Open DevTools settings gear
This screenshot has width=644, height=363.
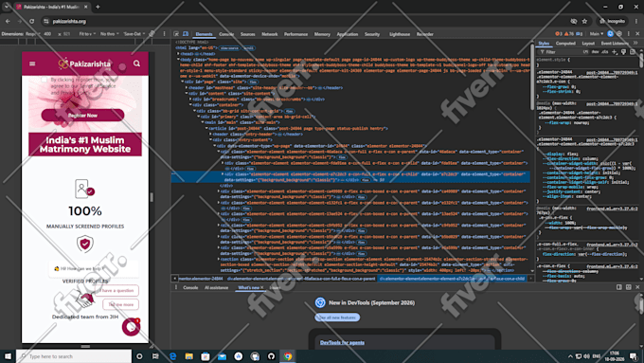coord(619,34)
